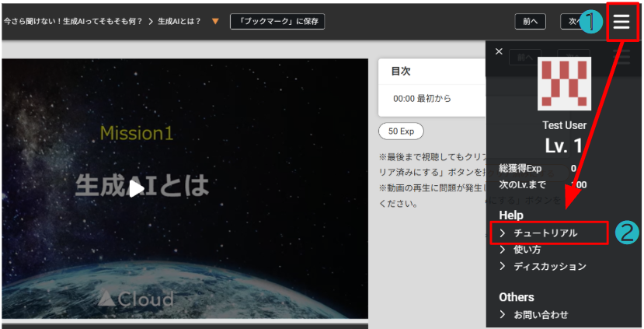The height and width of the screenshot is (329, 644).
Task: Click the Help section heading
Action: [511, 215]
